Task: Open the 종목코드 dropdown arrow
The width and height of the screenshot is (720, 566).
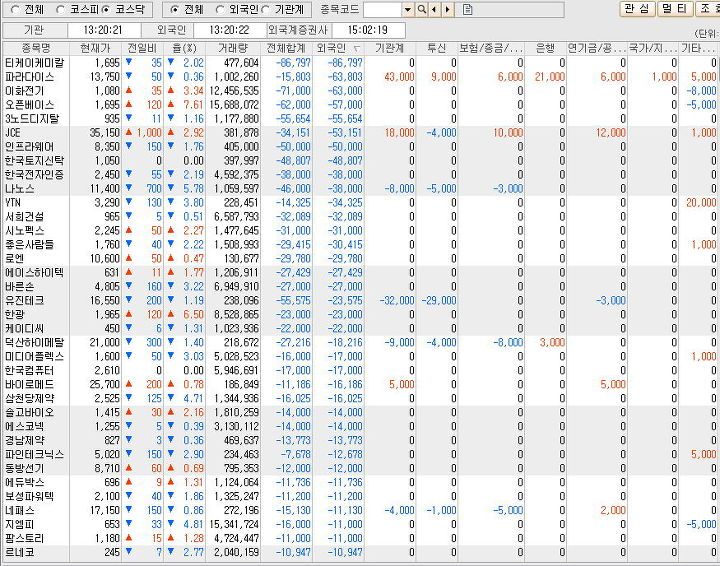Action: coord(408,9)
